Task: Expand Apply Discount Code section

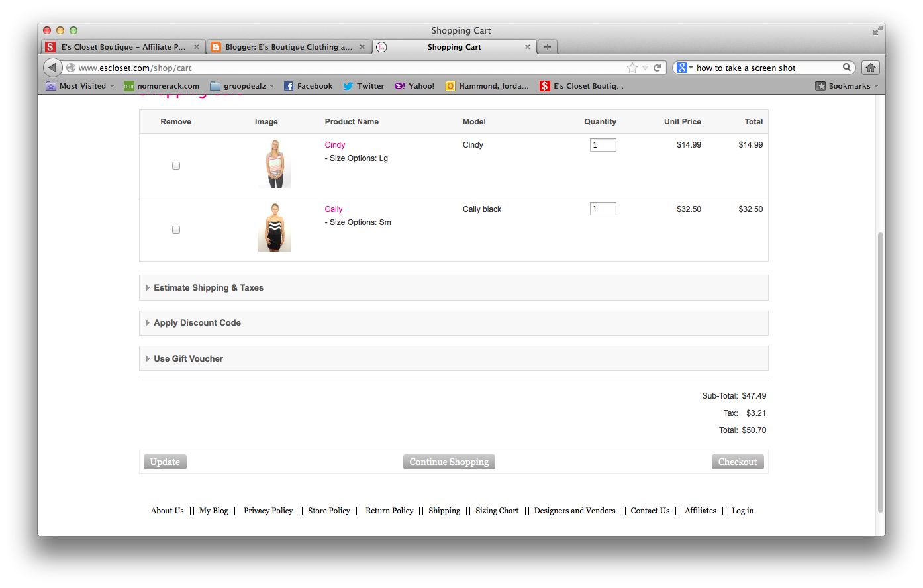Action: (x=197, y=322)
